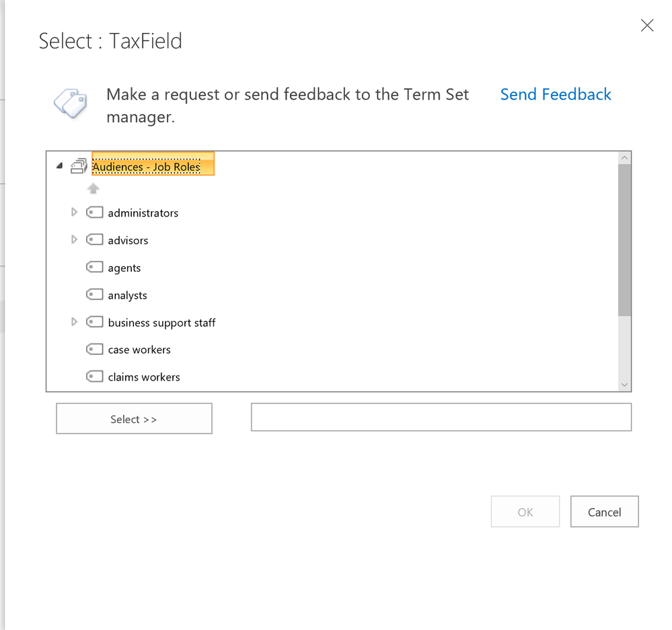This screenshot has width=672, height=630.
Task: Open the Send Feedback link
Action: point(555,94)
